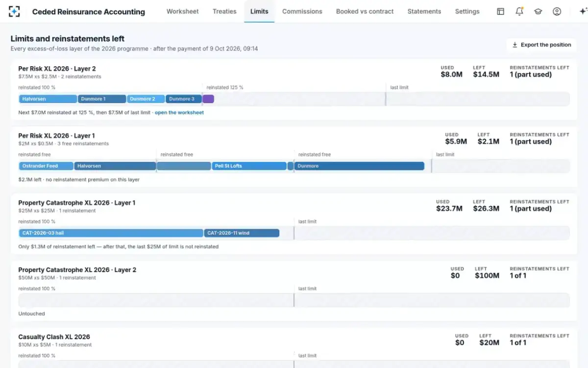Open the notifications bell
Screen dimensions: 588x368
(x=519, y=11)
